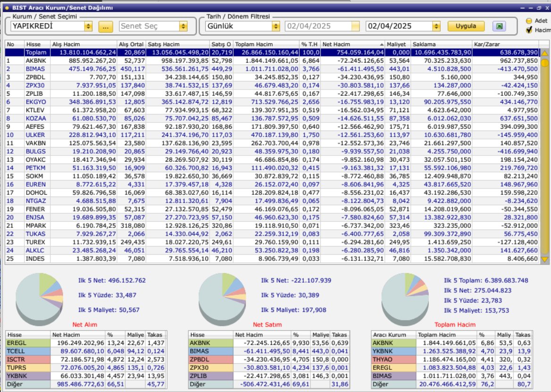Select the ZPX30 row in main table

tap(272, 85)
